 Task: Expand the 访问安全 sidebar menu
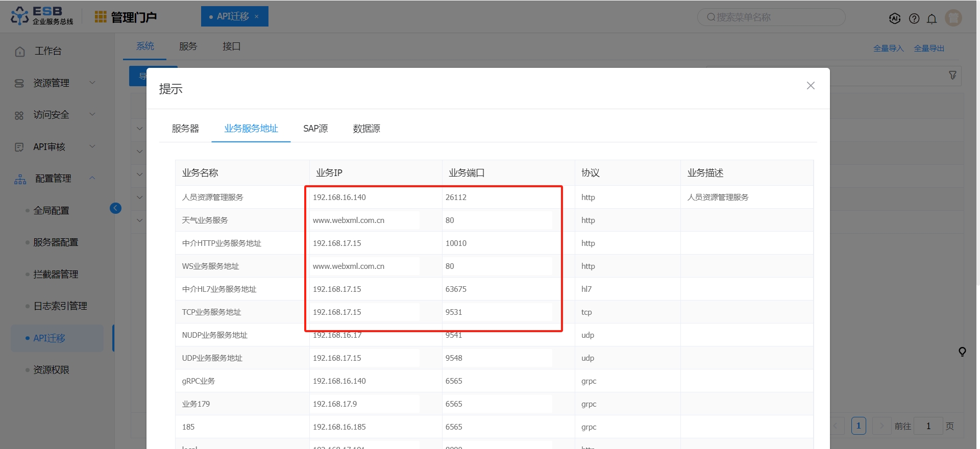pyautogui.click(x=54, y=115)
